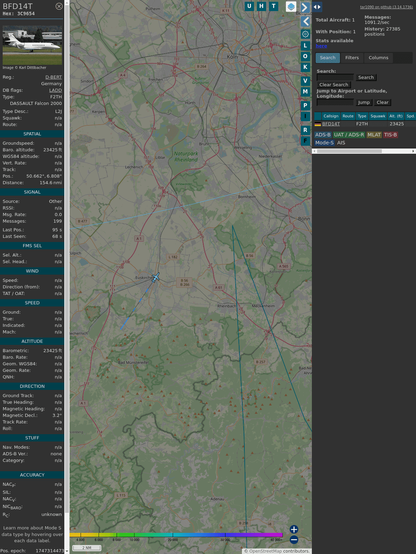This screenshot has height=554, width=416.
Task: Zoom in with the plus button
Action: (294, 529)
